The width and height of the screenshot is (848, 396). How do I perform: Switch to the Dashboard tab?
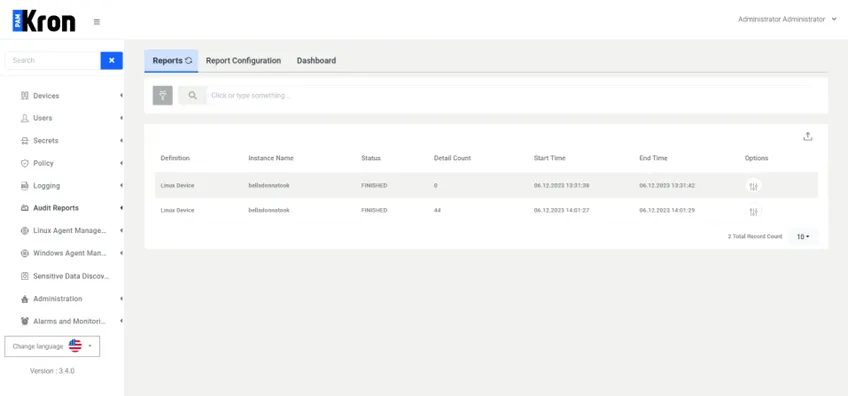tap(316, 61)
